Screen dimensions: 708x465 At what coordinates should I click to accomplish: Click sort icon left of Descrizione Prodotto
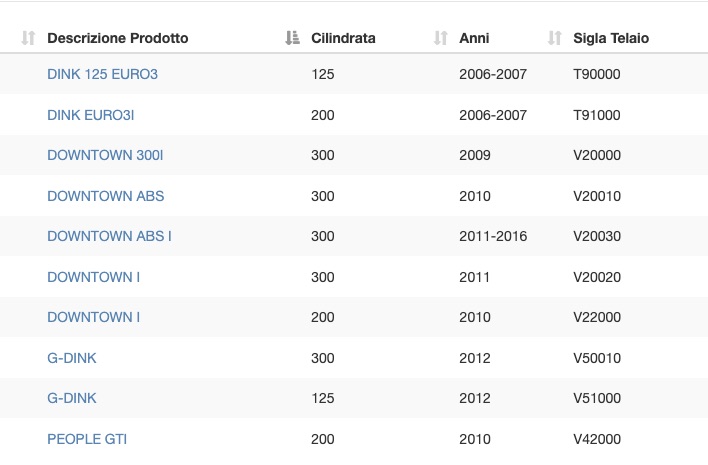[28, 38]
